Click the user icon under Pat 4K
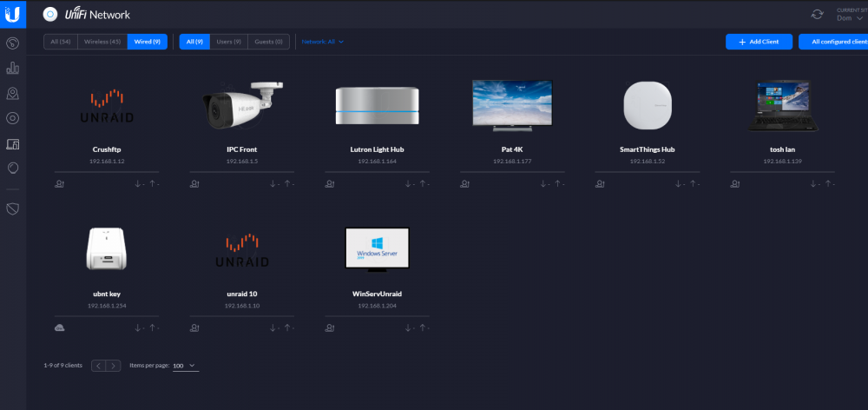Image resolution: width=868 pixels, height=410 pixels. pos(464,184)
